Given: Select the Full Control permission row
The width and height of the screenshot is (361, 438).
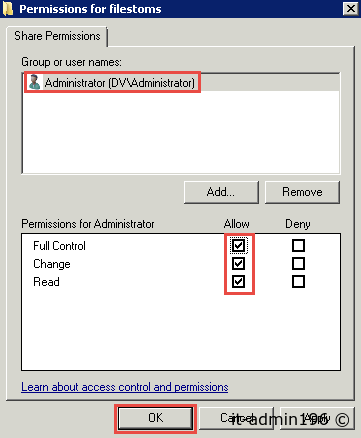Looking at the screenshot, I should point(181,246).
